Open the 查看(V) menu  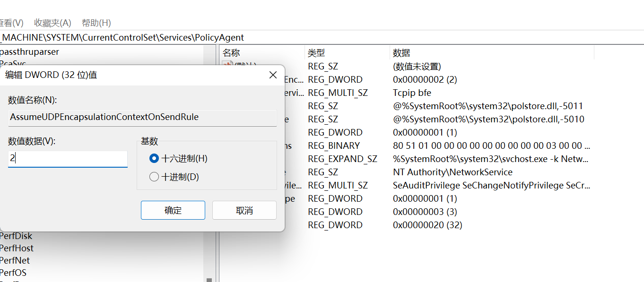point(11,23)
